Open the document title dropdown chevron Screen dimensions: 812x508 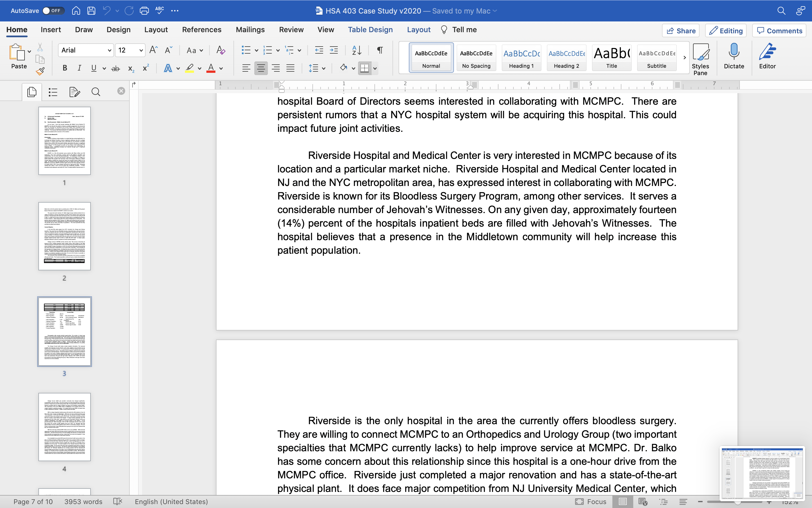(495, 11)
